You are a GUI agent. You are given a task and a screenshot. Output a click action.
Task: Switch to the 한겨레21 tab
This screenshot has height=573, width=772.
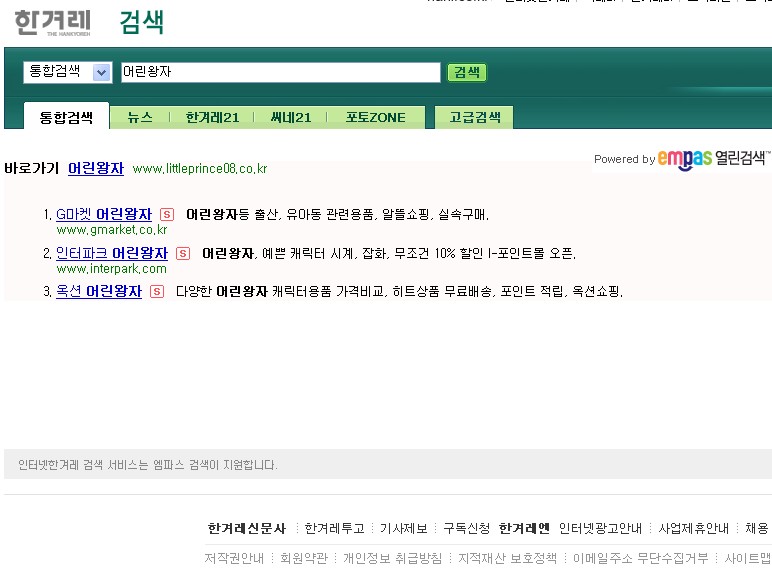212,117
